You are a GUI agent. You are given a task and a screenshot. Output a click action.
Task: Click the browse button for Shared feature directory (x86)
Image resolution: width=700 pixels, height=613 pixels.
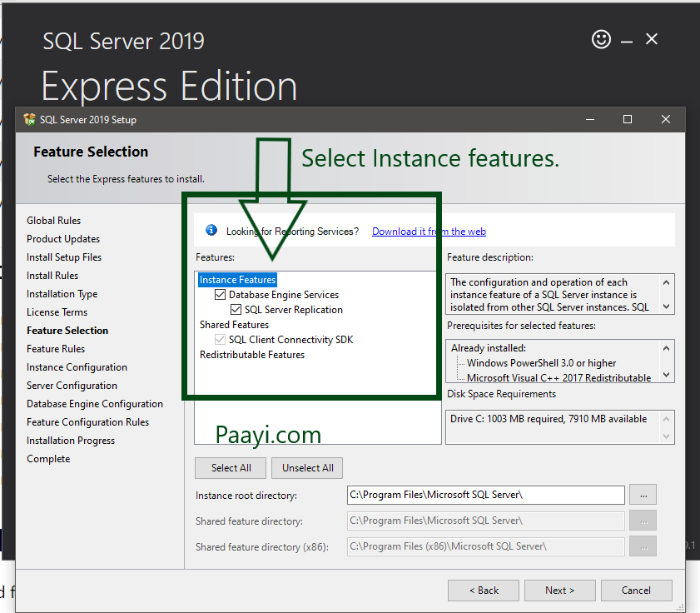click(642, 546)
